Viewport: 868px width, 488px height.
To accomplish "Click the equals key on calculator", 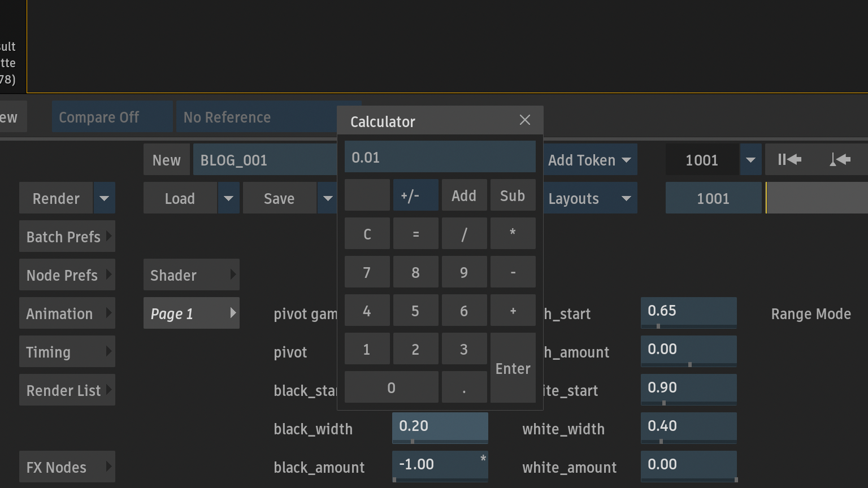I will point(416,234).
